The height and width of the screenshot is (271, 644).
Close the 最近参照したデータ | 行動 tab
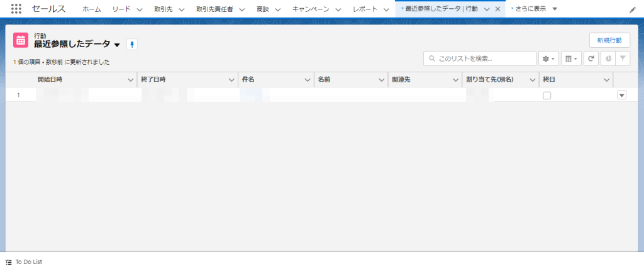pos(497,9)
